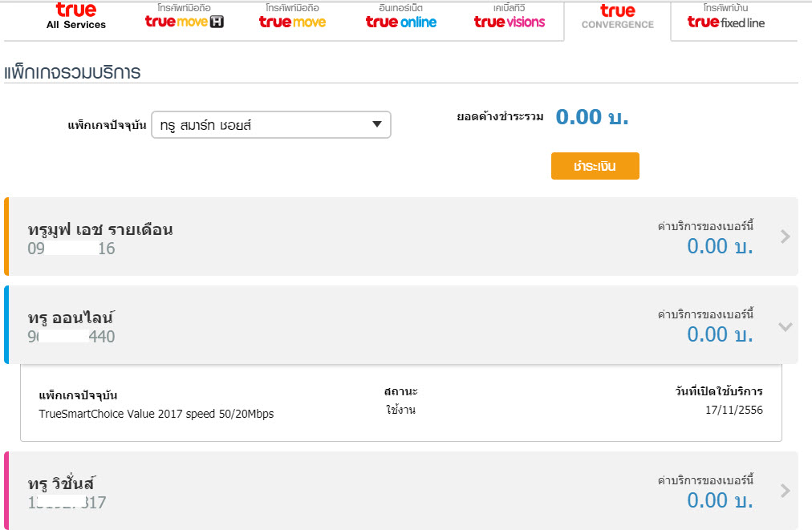This screenshot has height=530, width=812.
Task: Expand the ทรู วิชั่นส์ row chevron
Action: pyautogui.click(x=785, y=491)
